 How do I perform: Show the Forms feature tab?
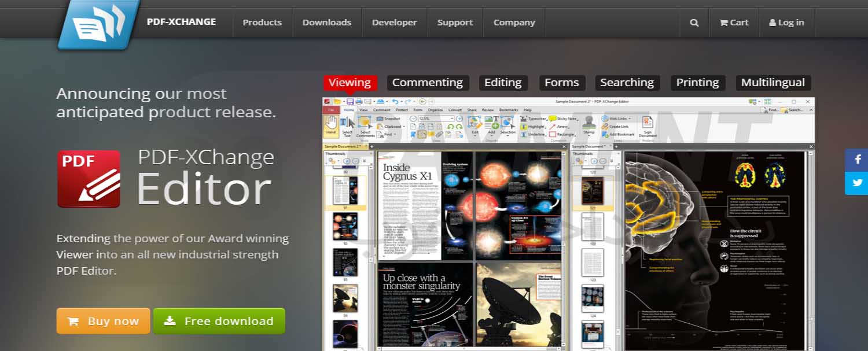pos(562,83)
